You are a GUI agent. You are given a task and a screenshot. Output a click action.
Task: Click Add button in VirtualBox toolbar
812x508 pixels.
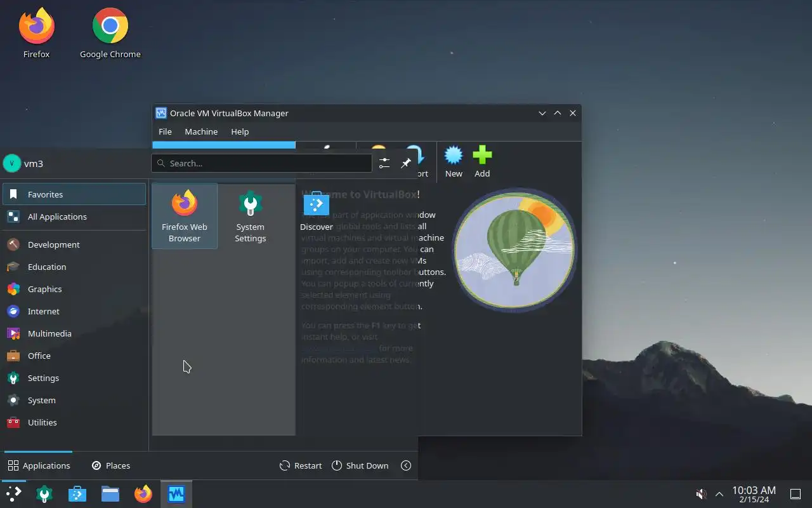point(482,162)
